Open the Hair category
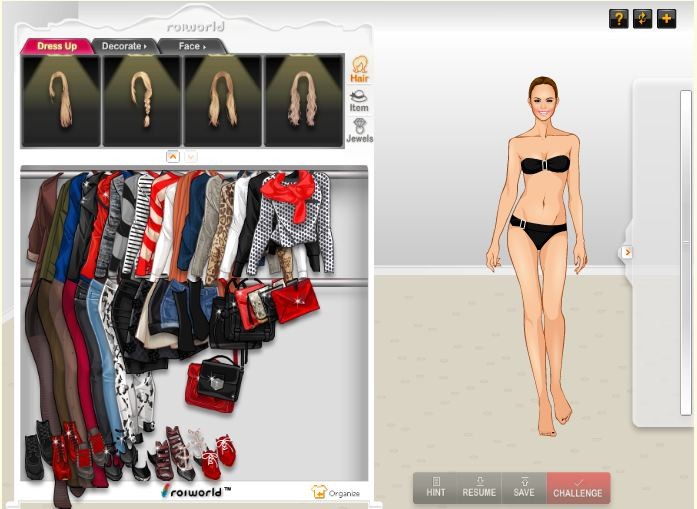The height and width of the screenshot is (509, 697). (x=359, y=70)
